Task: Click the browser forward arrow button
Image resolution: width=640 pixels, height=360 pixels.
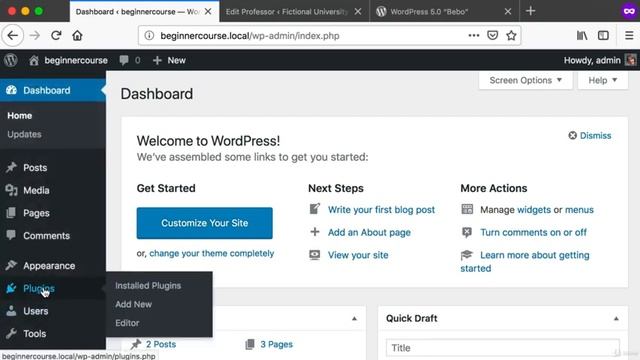Action: tap(35, 36)
